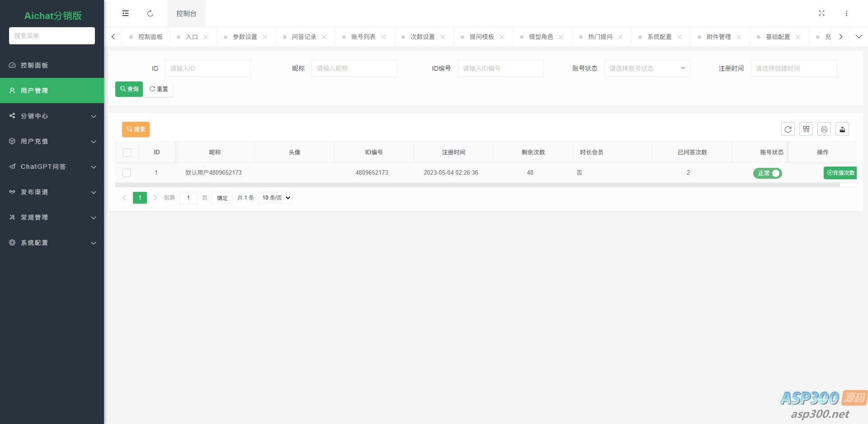
Task: Focus the page number jump input
Action: click(189, 198)
